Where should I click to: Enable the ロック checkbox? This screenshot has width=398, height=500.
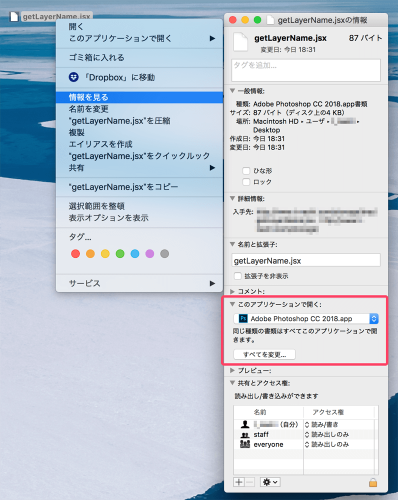246,182
